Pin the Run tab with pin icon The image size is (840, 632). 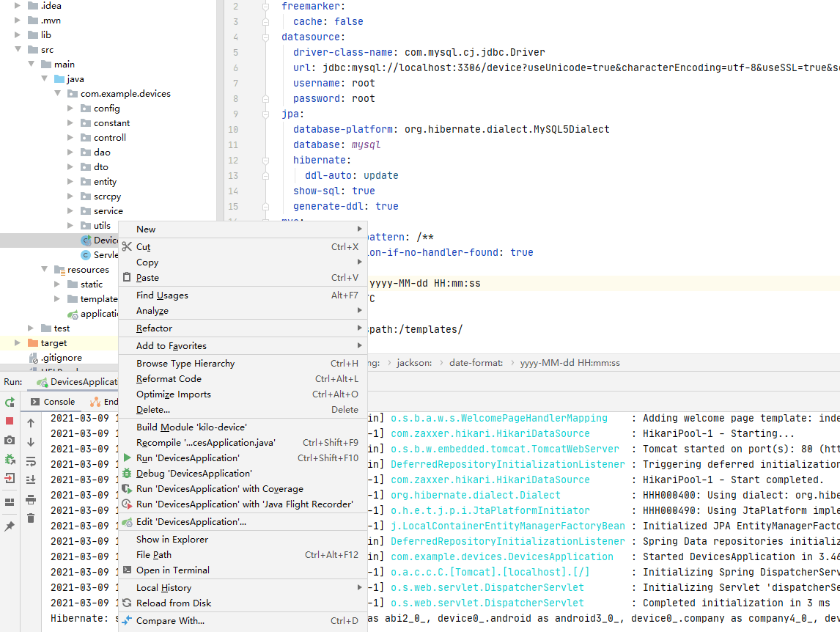(10, 526)
